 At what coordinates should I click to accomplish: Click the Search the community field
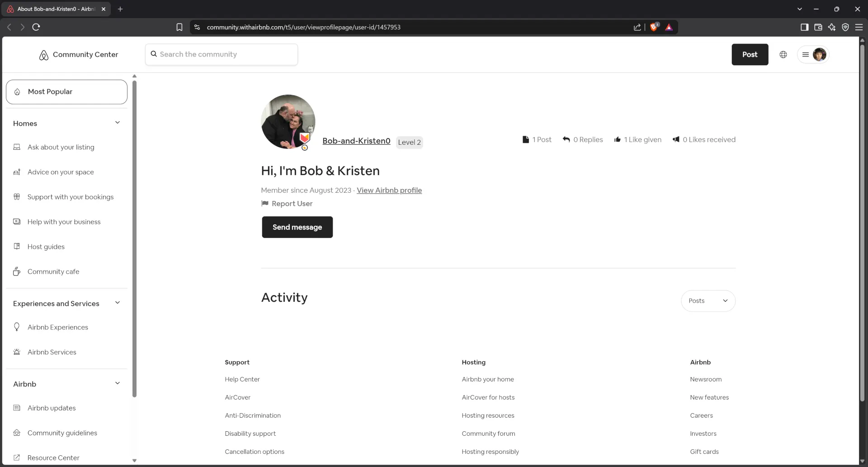tap(222, 54)
